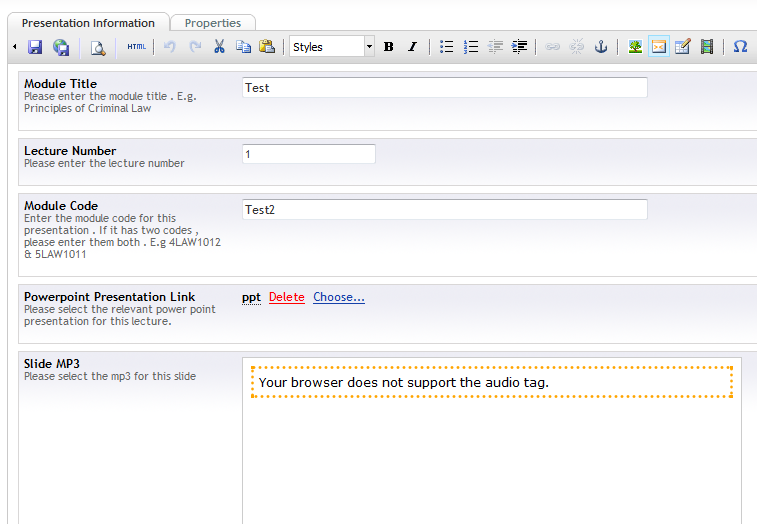Click the small left arrow at toolbar start

click(15, 47)
